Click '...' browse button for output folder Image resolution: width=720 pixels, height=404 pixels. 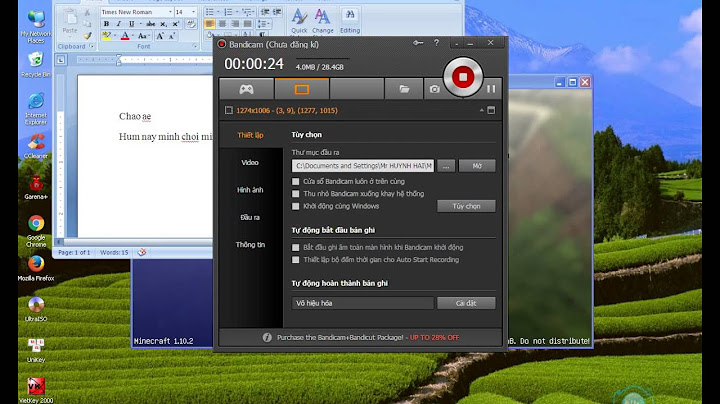click(x=446, y=166)
